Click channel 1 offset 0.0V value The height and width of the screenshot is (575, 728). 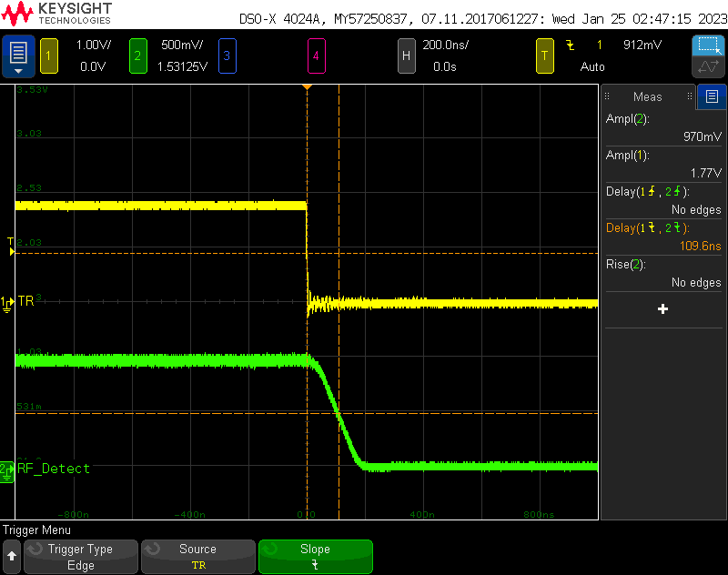pos(93,66)
